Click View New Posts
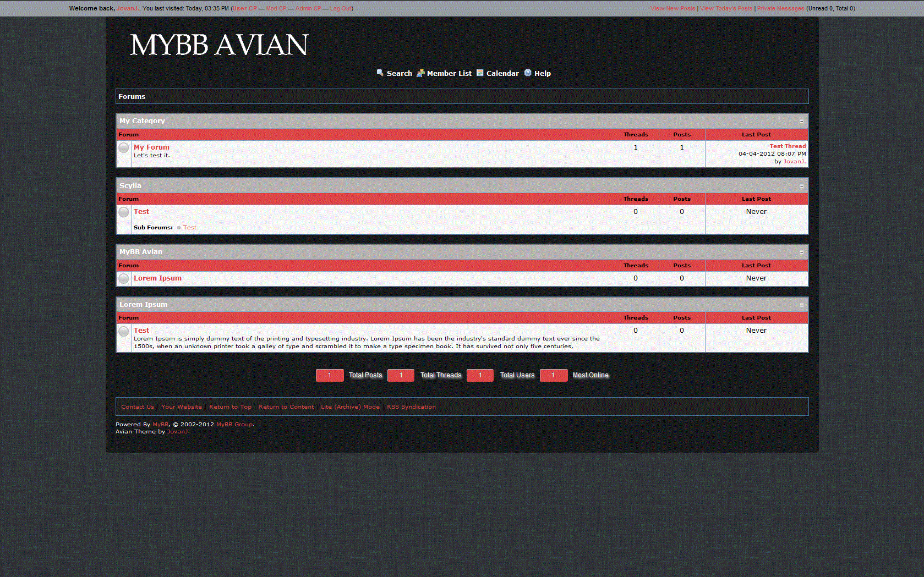 pyautogui.click(x=673, y=8)
